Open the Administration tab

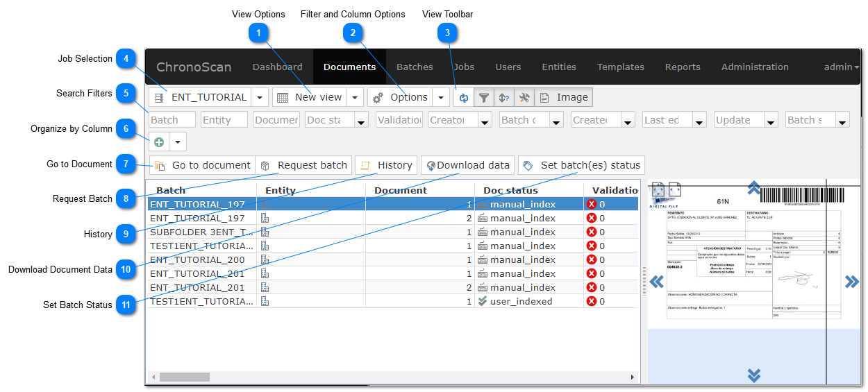[x=755, y=67]
